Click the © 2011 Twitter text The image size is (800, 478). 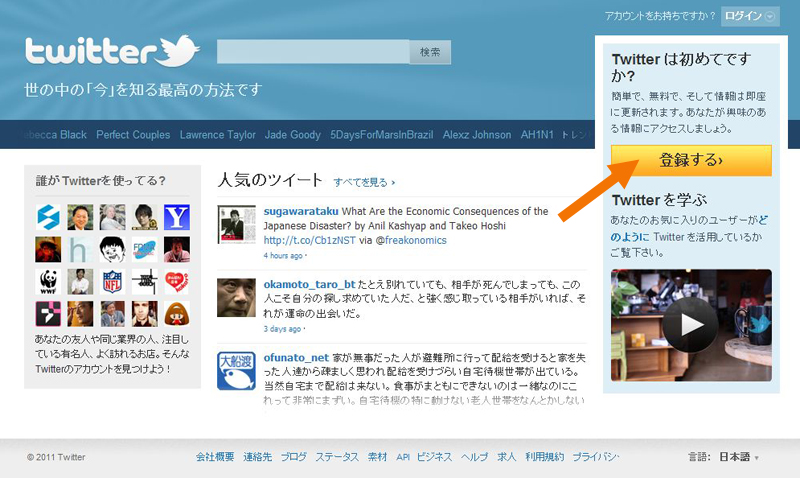56,457
